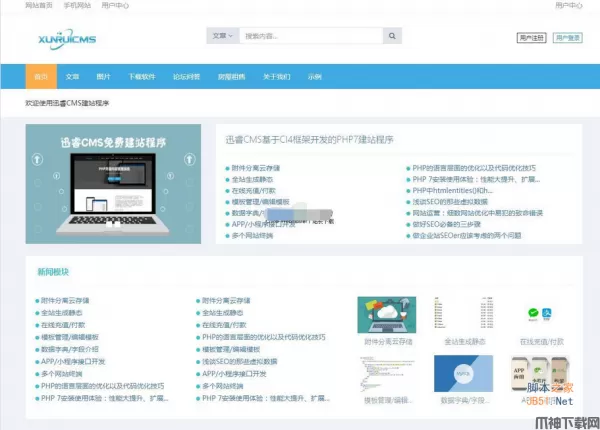Open 做好SEO必备的三步骤 article link
Image resolution: width=600 pixels, height=430 pixels.
pyautogui.click(x=447, y=224)
